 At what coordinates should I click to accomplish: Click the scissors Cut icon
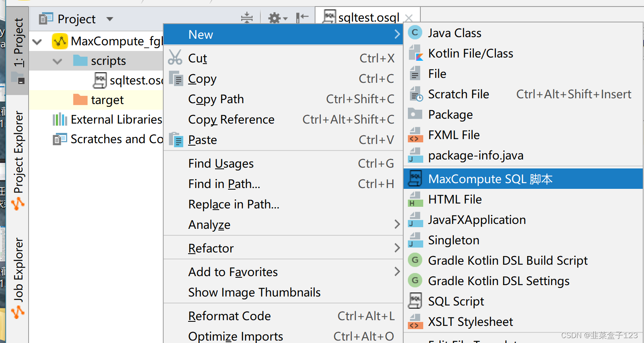pyautogui.click(x=175, y=58)
